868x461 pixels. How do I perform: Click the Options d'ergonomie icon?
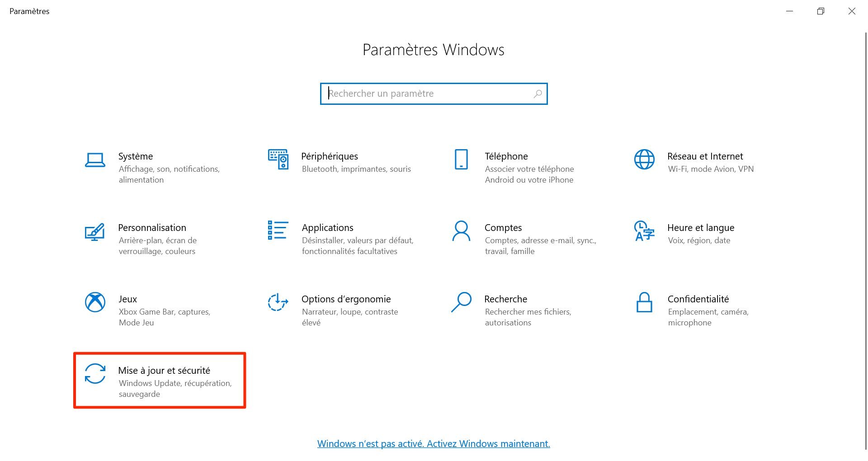pyautogui.click(x=278, y=302)
